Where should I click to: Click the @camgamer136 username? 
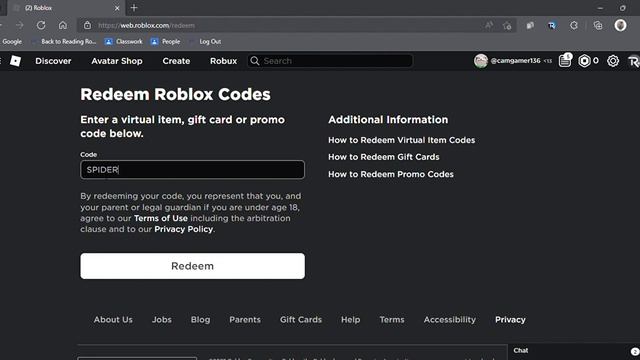tap(516, 61)
